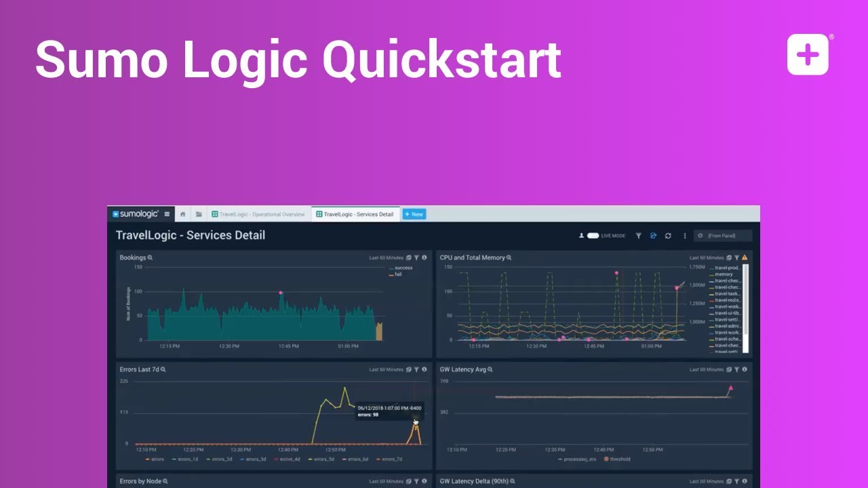
Task: Open Last 60 Minutes range on Bookings panel
Action: 386,258
